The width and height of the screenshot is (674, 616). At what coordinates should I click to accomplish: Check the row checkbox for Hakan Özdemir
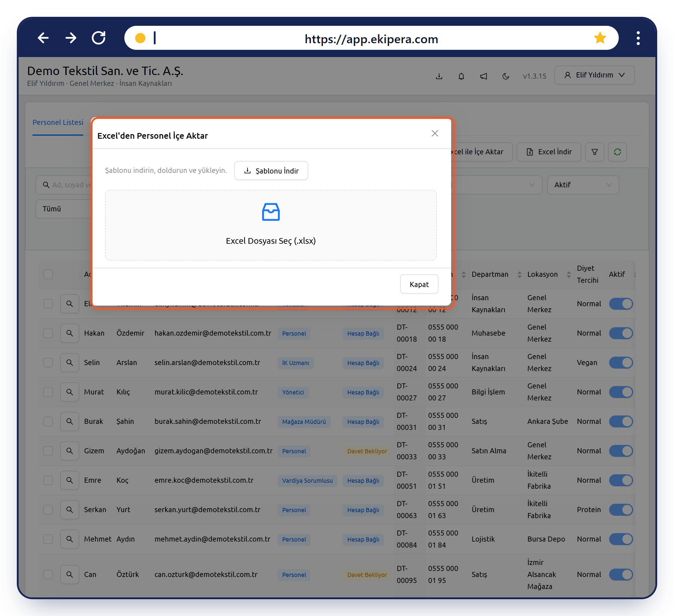point(48,333)
